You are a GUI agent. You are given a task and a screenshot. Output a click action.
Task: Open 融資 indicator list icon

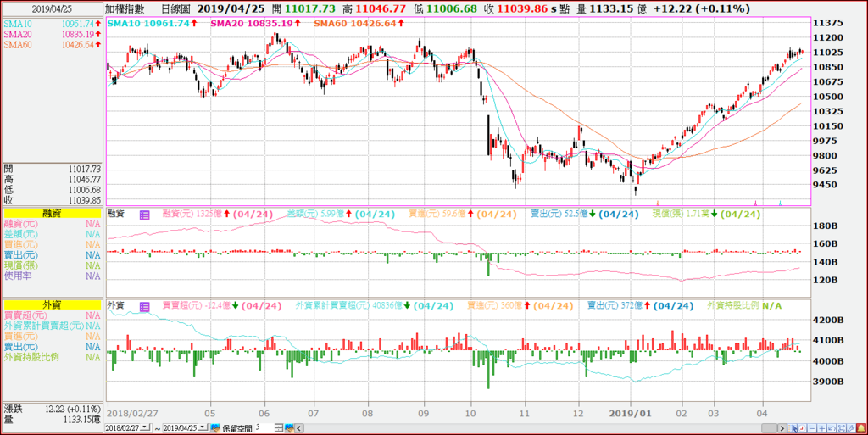coord(144,215)
